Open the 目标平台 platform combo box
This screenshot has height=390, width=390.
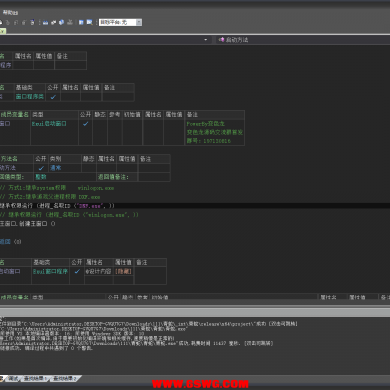(120, 22)
